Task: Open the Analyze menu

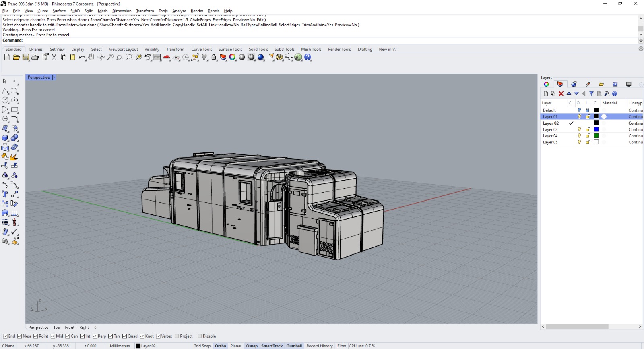Action: [x=179, y=11]
